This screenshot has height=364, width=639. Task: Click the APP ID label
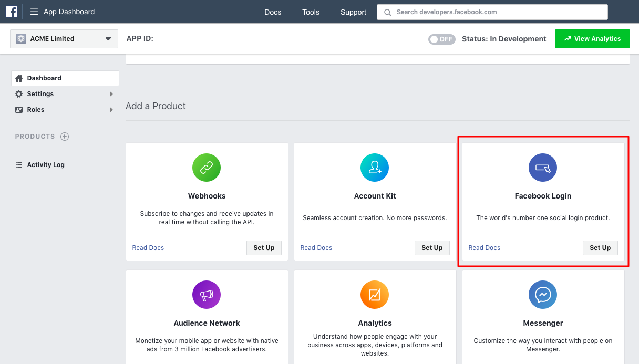pos(140,39)
